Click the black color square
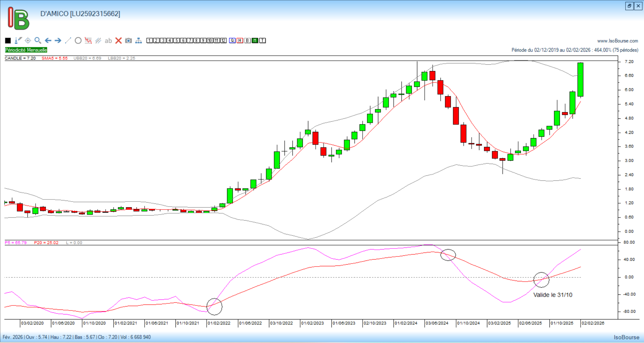This screenshot has width=644, height=343. point(8,41)
